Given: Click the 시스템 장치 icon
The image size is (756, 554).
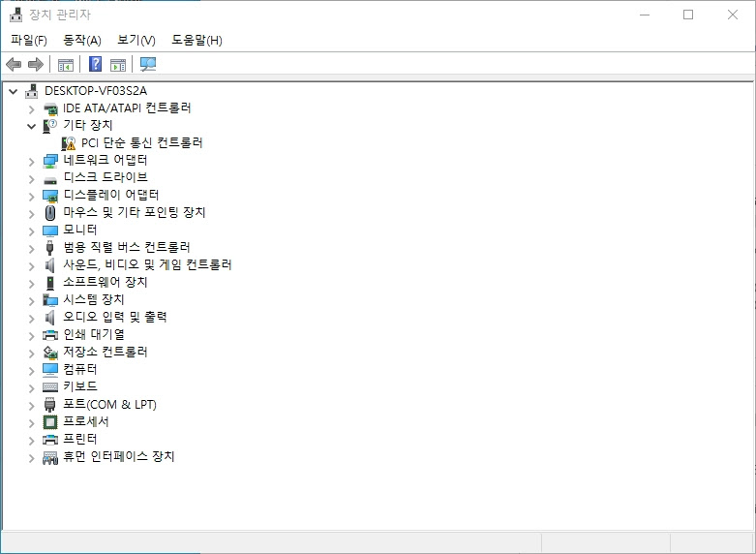Looking at the screenshot, I should coord(50,300).
